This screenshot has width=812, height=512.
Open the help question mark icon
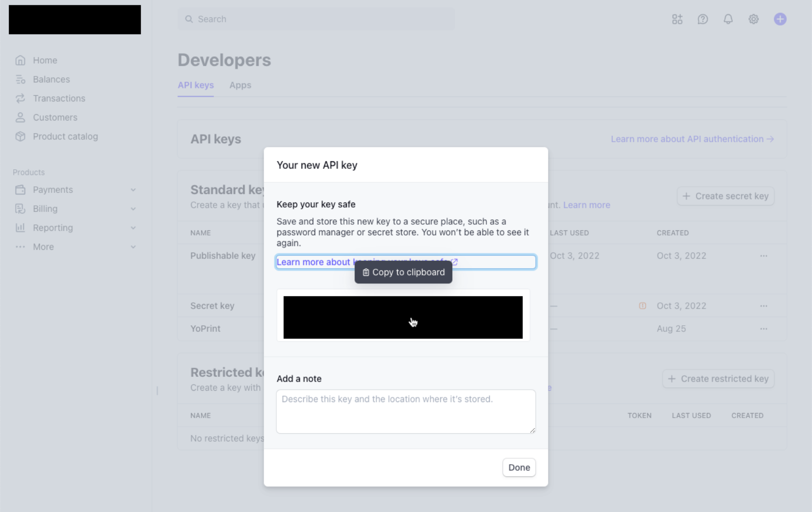703,19
